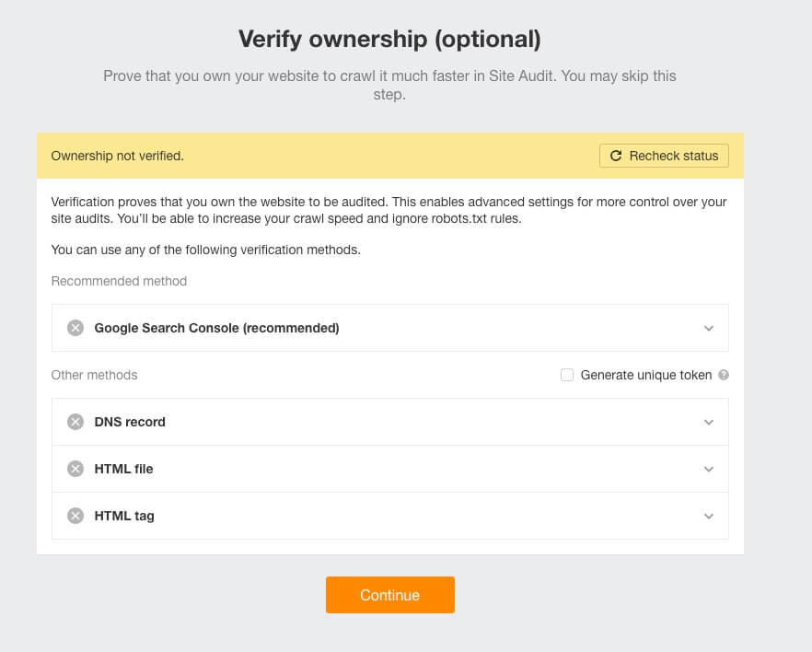Open the HTML tag verification method title
The height and width of the screenshot is (652, 812).
pos(124,516)
